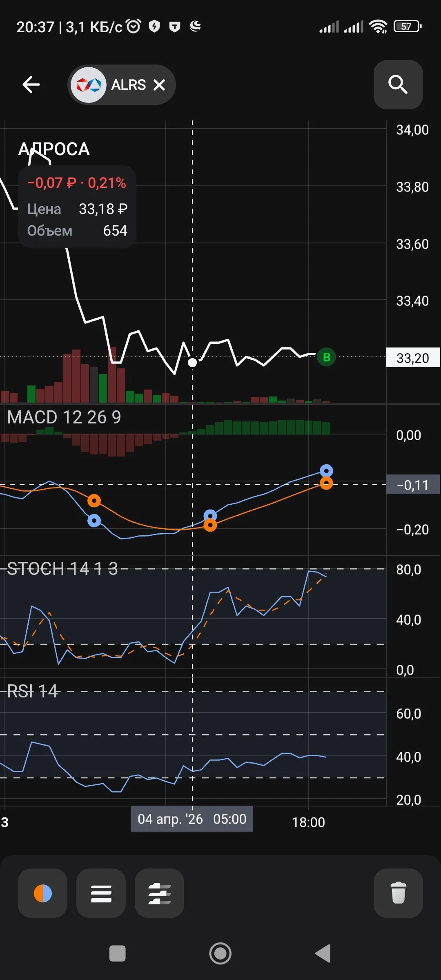Tap the 33,80 price axis label
441x980 pixels.
tap(412, 187)
